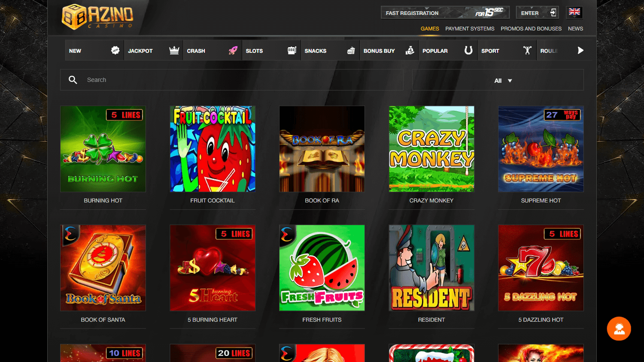This screenshot has width=644, height=362.
Task: Click the Snacks category icon
Action: pos(351,51)
